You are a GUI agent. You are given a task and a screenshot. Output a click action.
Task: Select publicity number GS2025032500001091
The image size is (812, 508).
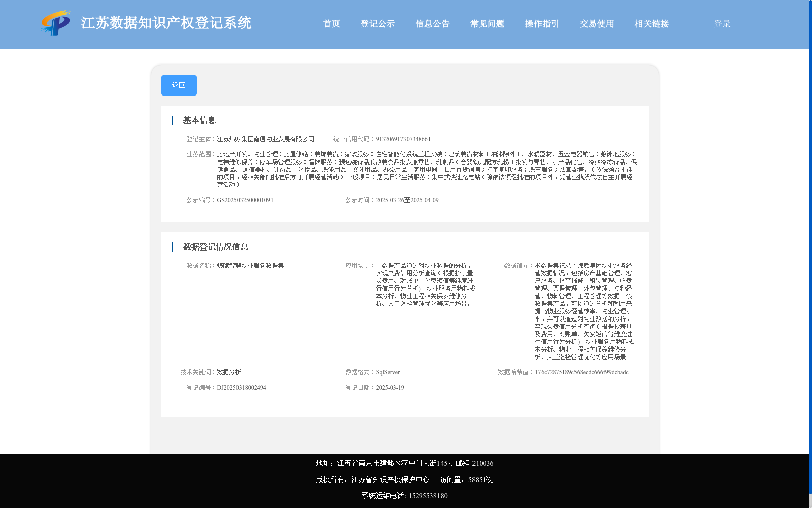pos(245,200)
